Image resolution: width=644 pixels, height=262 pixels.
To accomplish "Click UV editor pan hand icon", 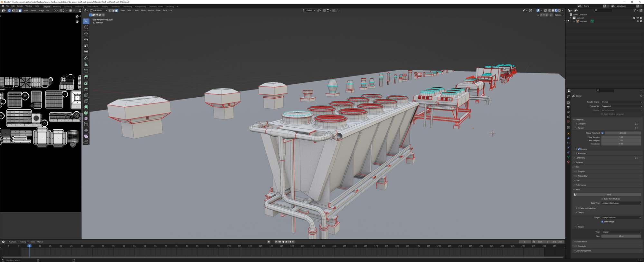I will click(77, 22).
